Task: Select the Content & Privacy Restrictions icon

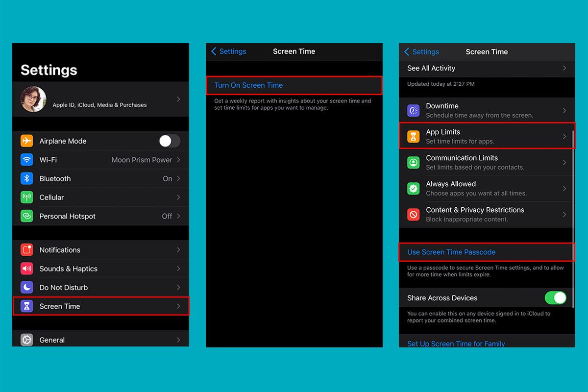Action: click(x=413, y=214)
